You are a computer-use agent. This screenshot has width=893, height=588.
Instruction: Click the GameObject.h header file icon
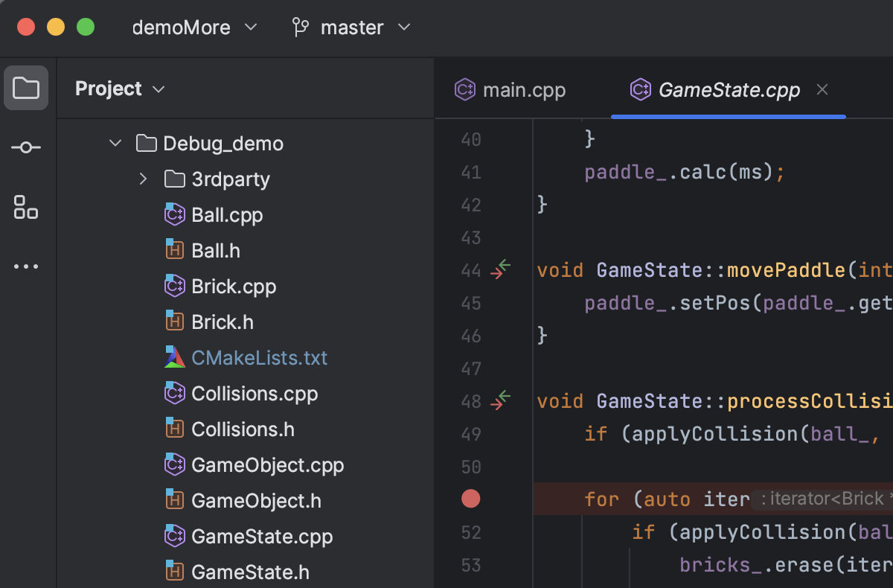[x=174, y=500]
